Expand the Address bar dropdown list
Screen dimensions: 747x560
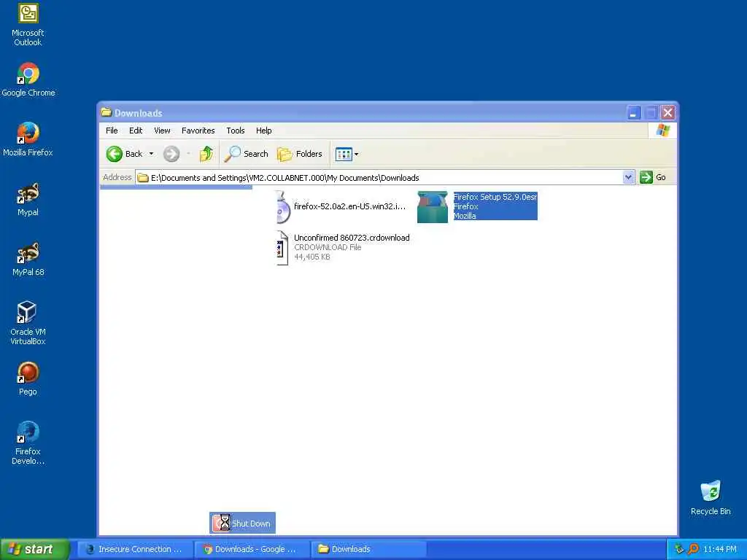coord(628,178)
